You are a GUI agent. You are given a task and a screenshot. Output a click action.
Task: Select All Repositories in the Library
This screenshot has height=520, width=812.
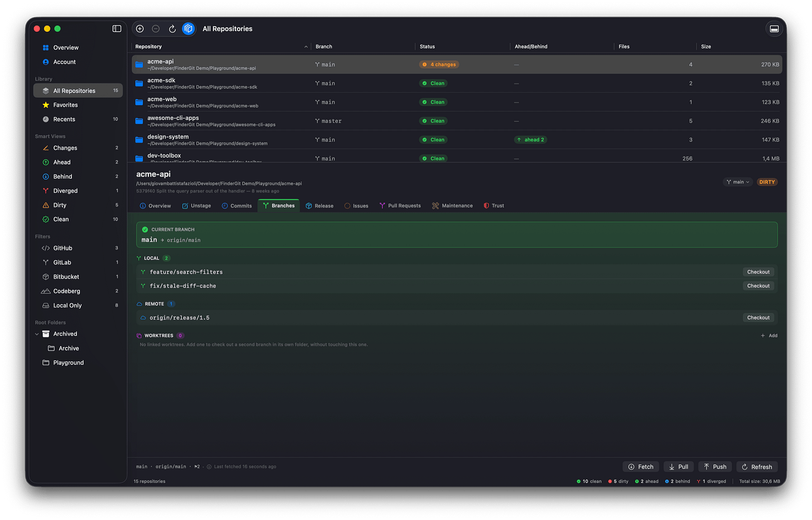(x=78, y=90)
